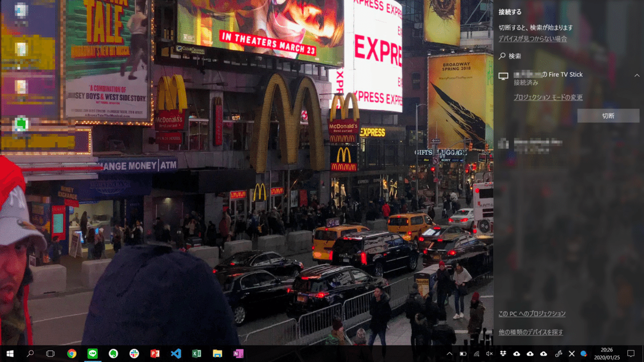Open the Action Center notifications
This screenshot has width=644, height=362.
pos(632,353)
